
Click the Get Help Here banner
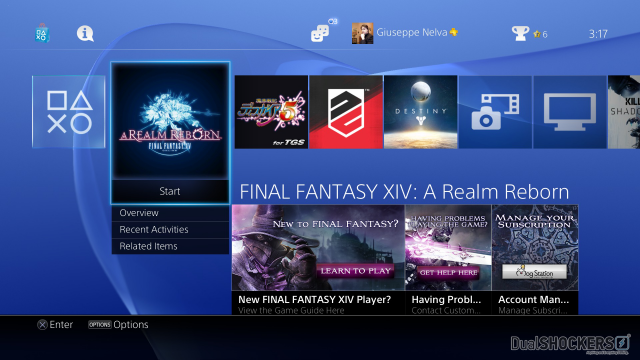click(x=448, y=260)
